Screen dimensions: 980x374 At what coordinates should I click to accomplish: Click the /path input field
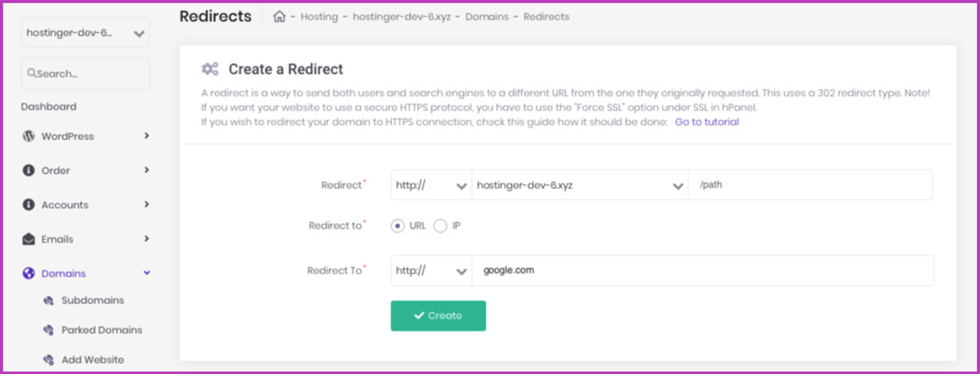[810, 185]
